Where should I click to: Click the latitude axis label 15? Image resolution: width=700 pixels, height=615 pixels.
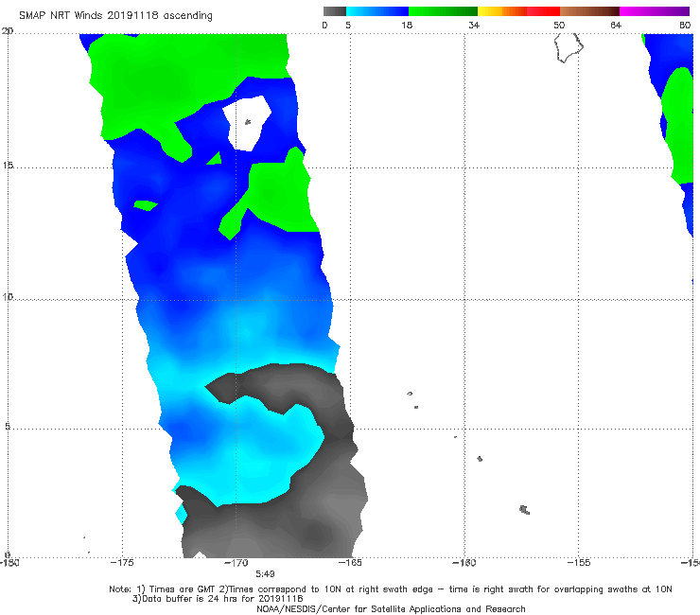(8, 166)
